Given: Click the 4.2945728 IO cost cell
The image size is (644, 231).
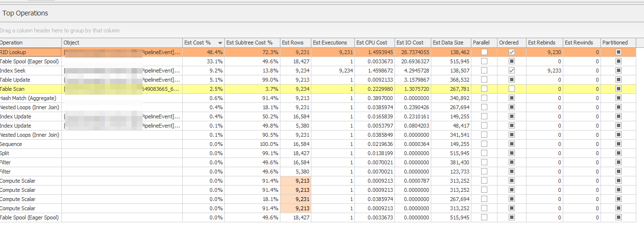Looking at the screenshot, I should (412, 71).
